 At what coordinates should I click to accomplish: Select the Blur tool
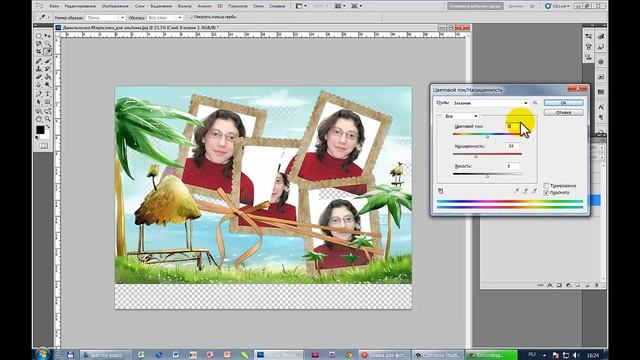39,84
